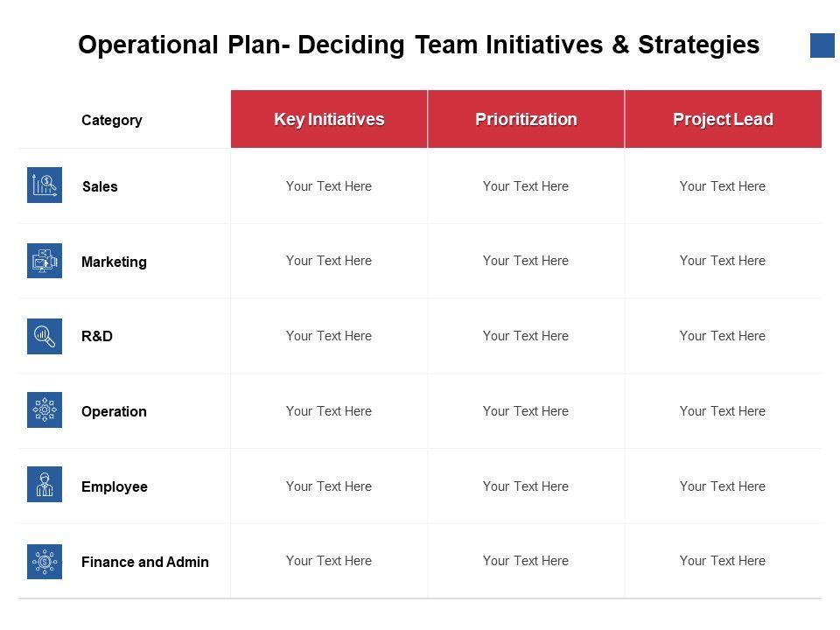This screenshot has height=630, width=840.
Task: Click Finance and Admin Project Lead cell
Action: pyautogui.click(x=723, y=561)
